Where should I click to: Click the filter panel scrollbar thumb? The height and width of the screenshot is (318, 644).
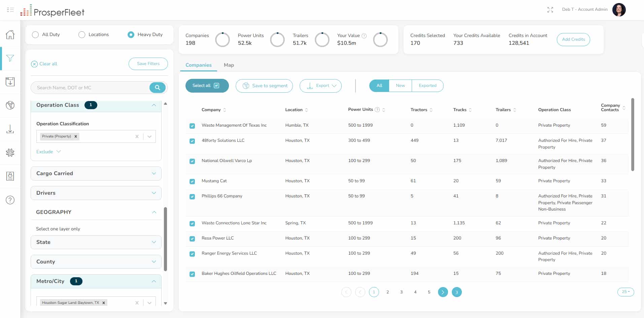tap(165, 239)
